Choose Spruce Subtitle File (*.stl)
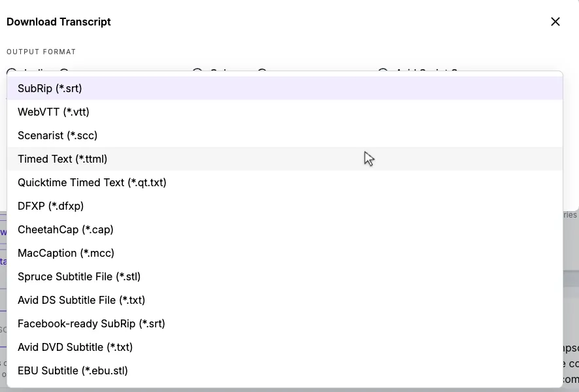This screenshot has width=579, height=392. (x=285, y=276)
